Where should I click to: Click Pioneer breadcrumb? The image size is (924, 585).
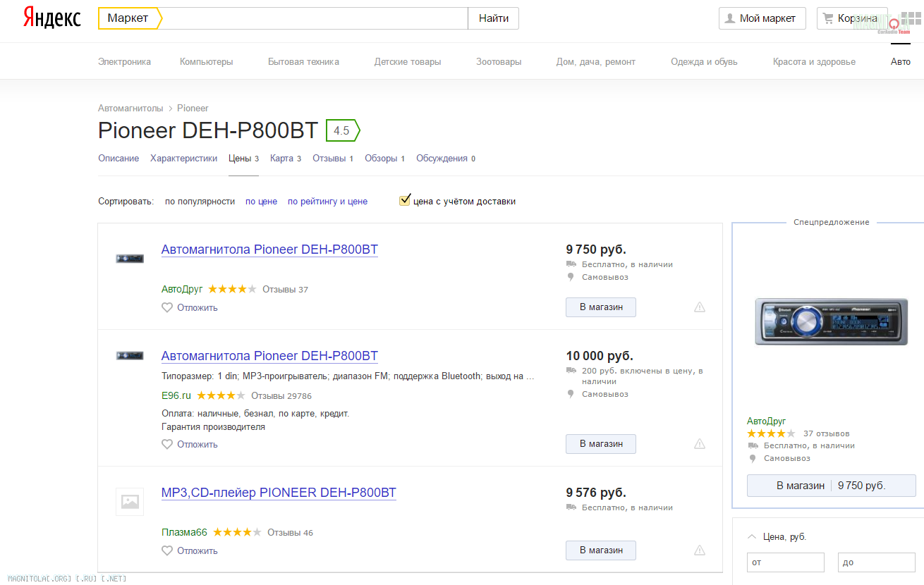point(193,109)
